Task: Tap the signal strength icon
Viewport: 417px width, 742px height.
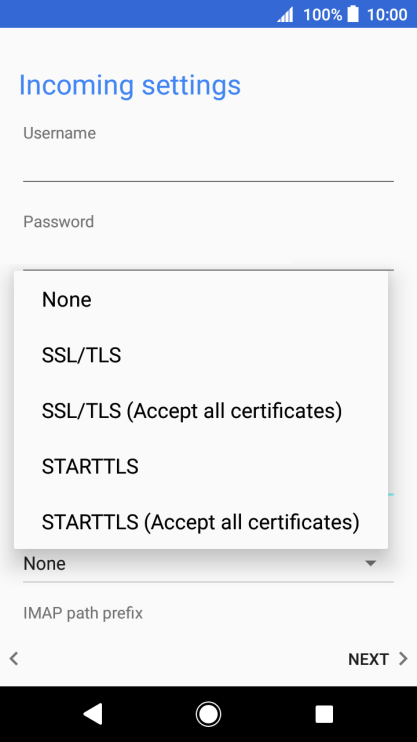Action: pyautogui.click(x=285, y=14)
